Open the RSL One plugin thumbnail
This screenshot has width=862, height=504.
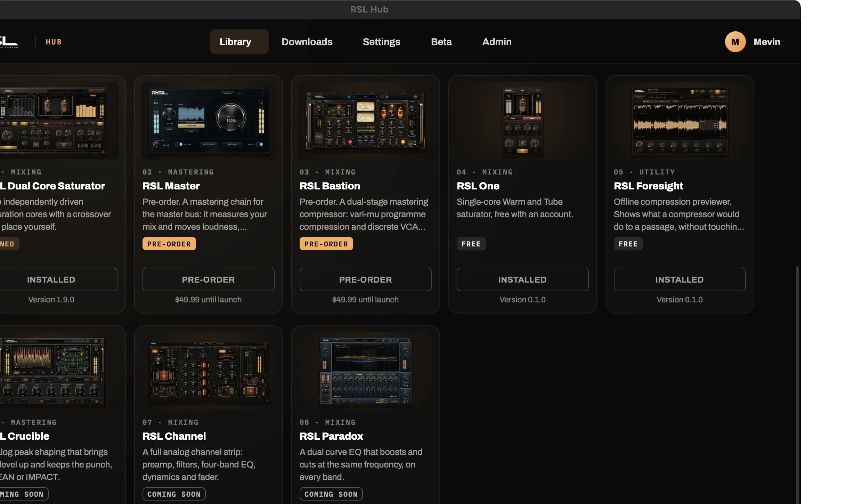[x=522, y=121]
